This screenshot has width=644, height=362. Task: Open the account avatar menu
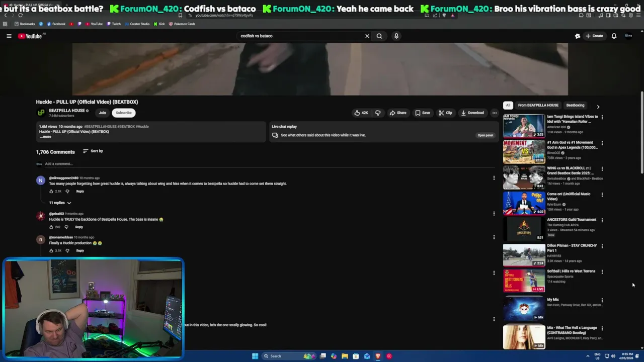628,36
